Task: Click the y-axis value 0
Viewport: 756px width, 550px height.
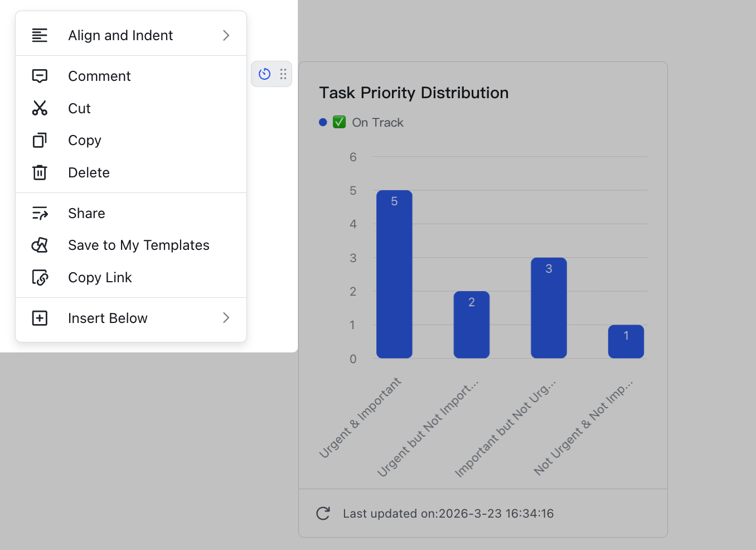Action: pos(353,359)
